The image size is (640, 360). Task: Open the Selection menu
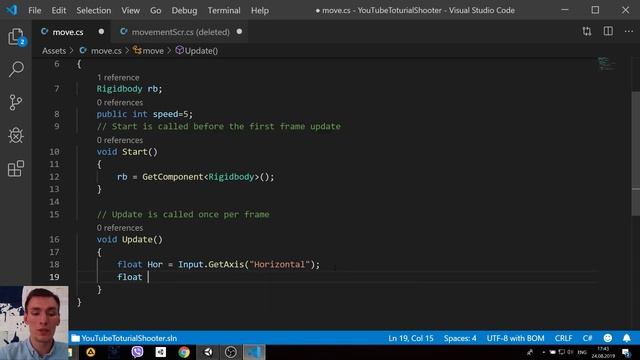(x=93, y=10)
